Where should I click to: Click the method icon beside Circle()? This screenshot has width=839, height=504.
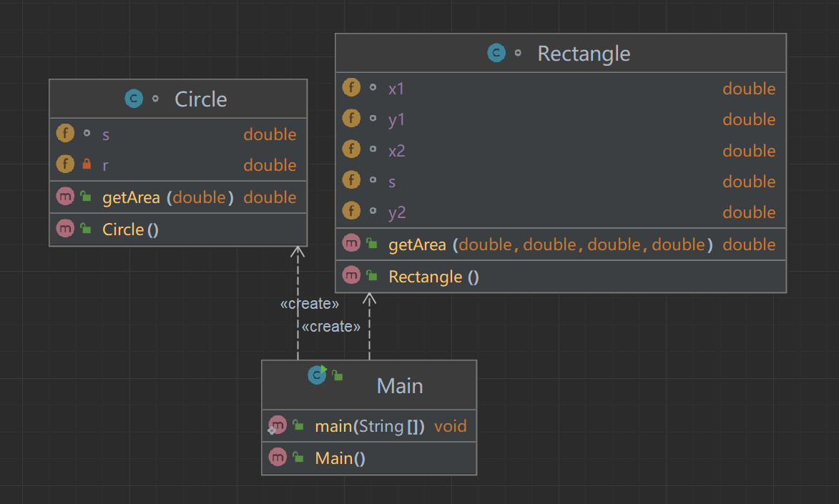pyautogui.click(x=65, y=229)
